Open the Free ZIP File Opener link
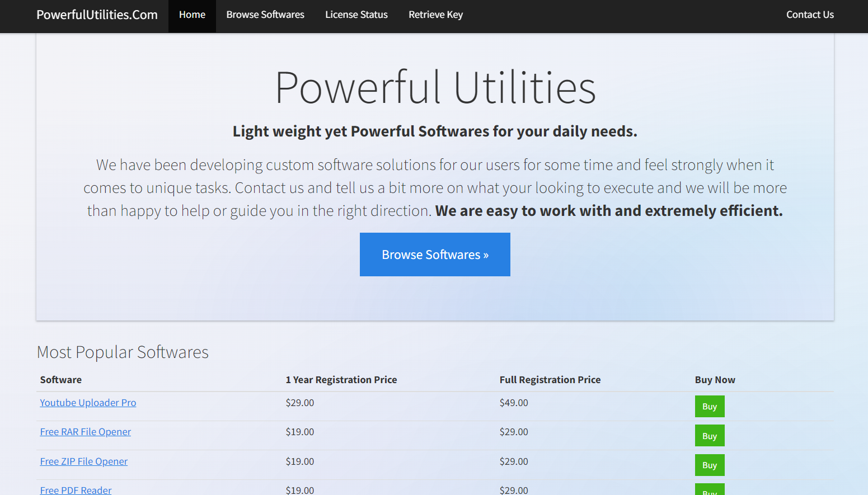868x495 pixels. coord(84,461)
